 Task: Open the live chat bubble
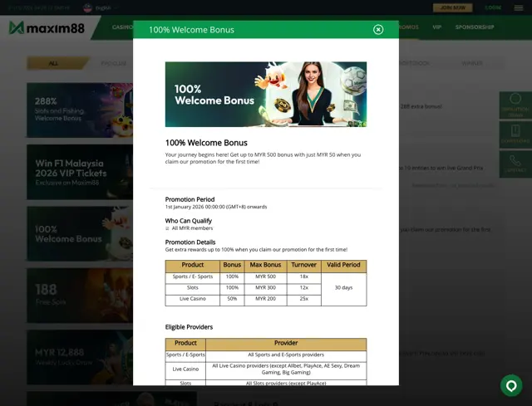(x=511, y=385)
